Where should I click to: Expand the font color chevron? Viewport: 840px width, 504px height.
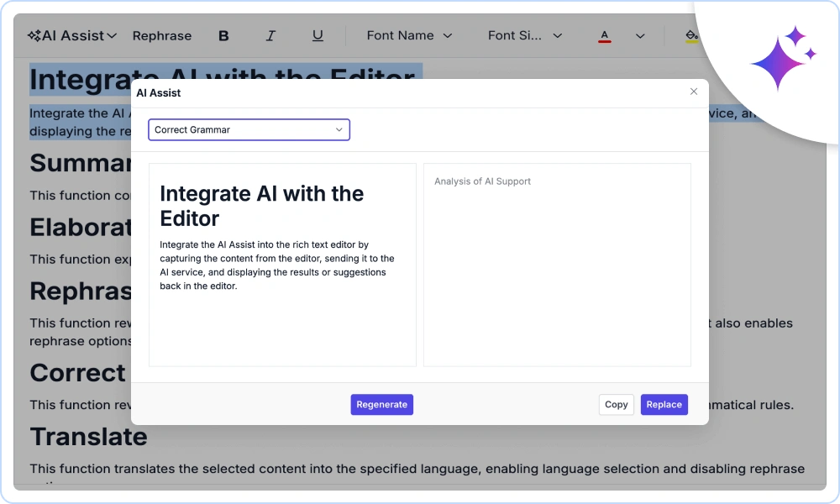pyautogui.click(x=640, y=35)
